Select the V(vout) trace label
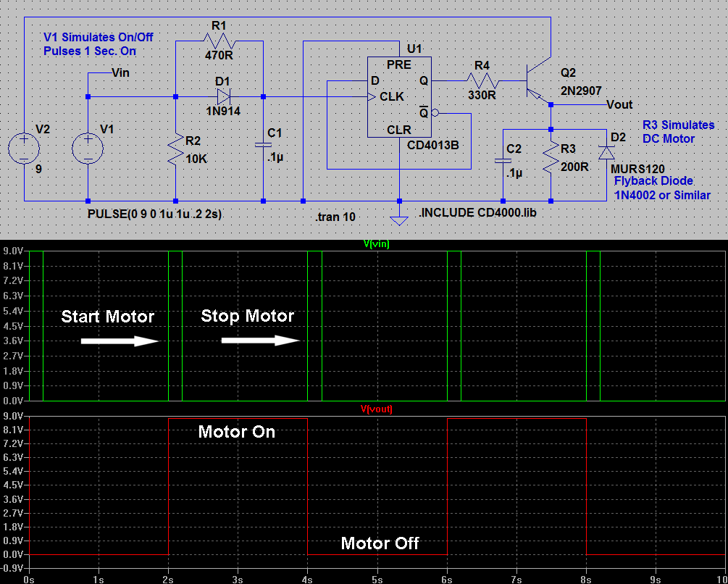This screenshot has width=728, height=584. tap(377, 409)
